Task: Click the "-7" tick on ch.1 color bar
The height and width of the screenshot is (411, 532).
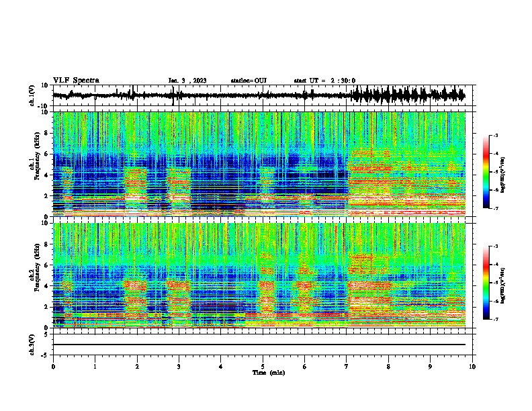Action: (496, 208)
